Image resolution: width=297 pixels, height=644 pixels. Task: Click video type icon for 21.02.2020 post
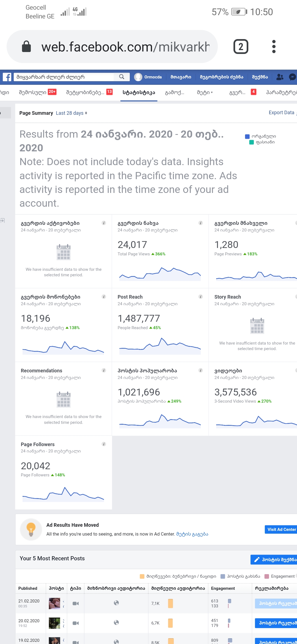click(76, 603)
